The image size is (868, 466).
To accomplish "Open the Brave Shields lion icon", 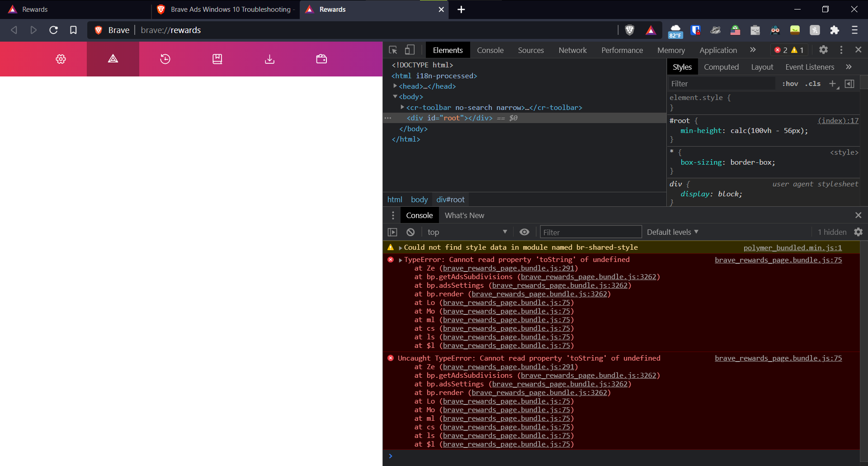I will [629, 30].
